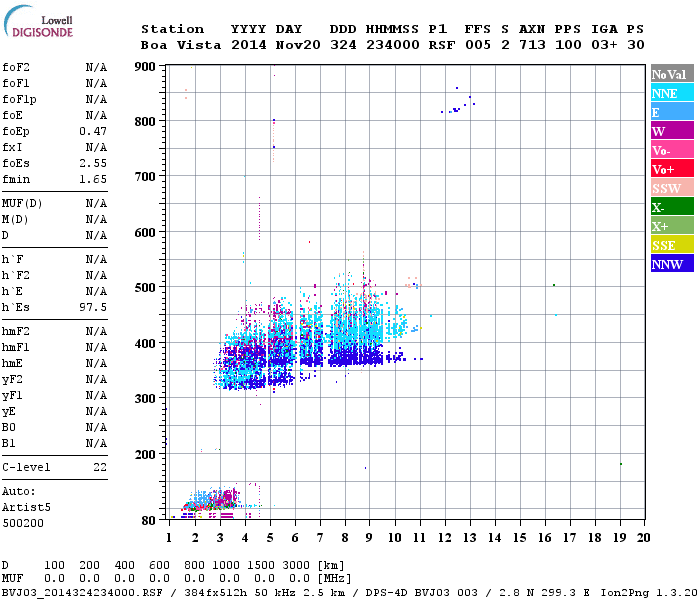Click the MUF(D) parameter label
This screenshot has height=600, width=700.
[x=22, y=204]
